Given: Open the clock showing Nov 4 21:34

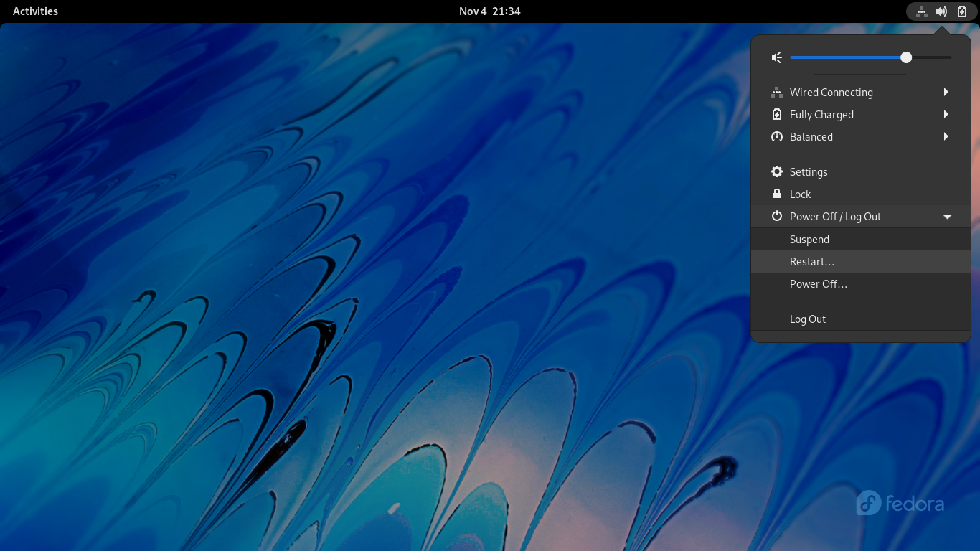Looking at the screenshot, I should click(x=490, y=11).
